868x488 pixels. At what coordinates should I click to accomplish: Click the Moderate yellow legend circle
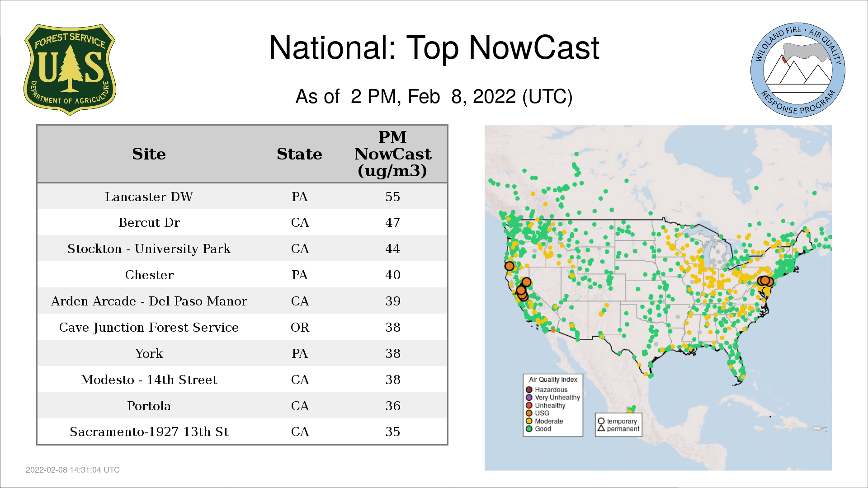pyautogui.click(x=529, y=421)
